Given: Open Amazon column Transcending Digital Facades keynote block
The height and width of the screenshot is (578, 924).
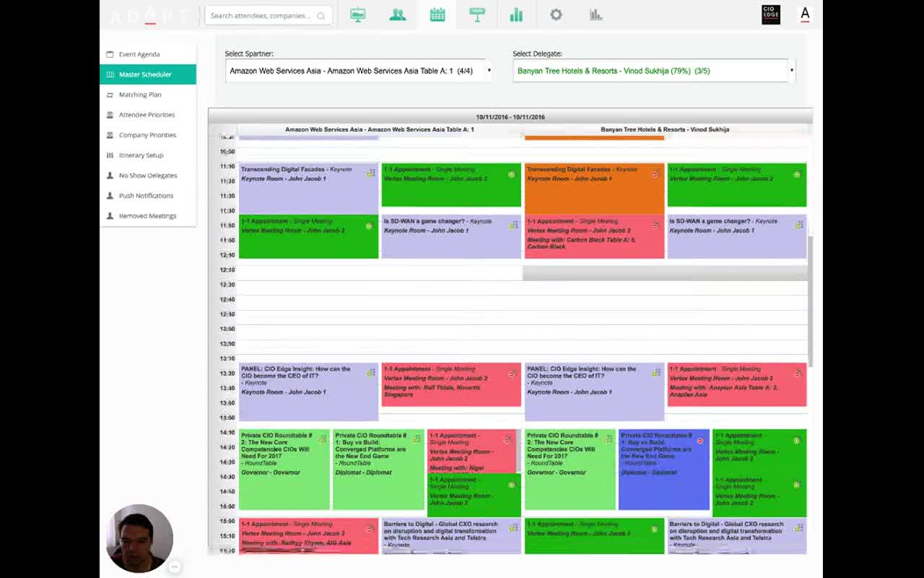Looking at the screenshot, I should (x=308, y=189).
